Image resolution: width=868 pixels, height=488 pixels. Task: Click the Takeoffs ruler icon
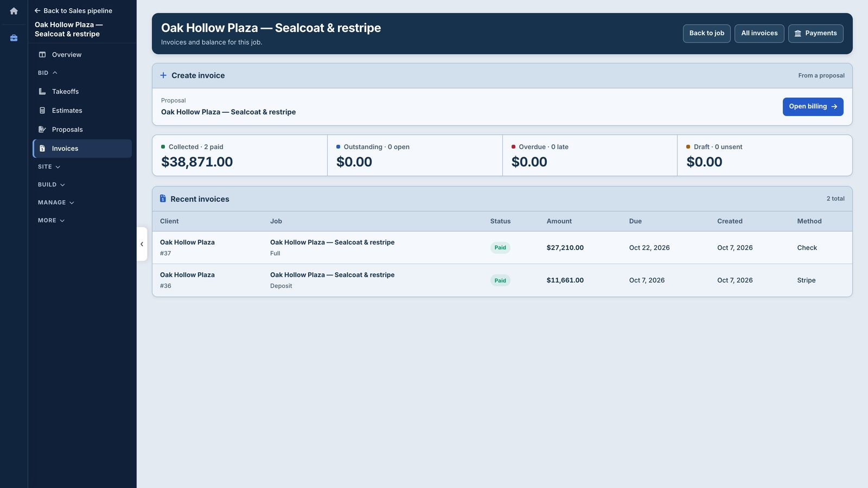coord(42,92)
